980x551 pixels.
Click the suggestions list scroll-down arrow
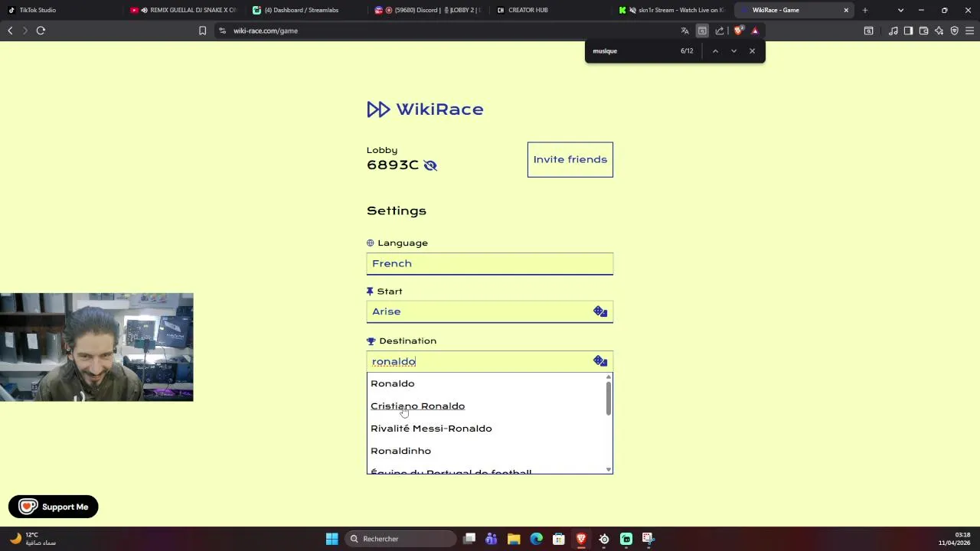[609, 469]
